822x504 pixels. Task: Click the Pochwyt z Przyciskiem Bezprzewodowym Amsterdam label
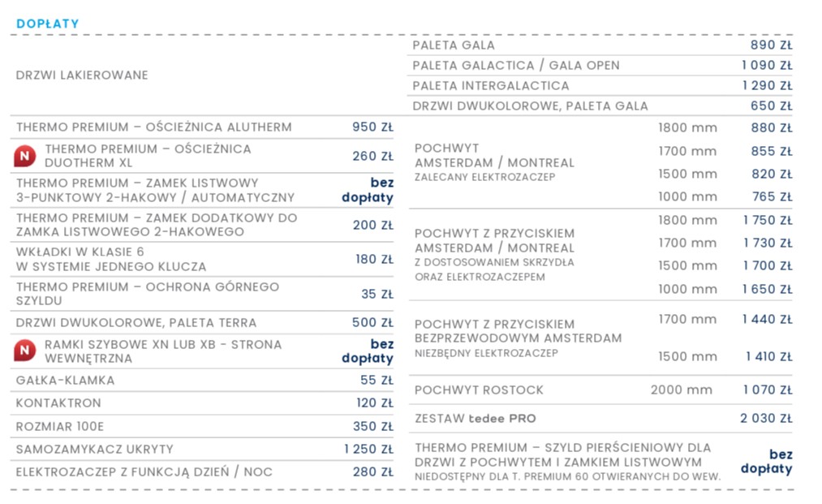click(518, 331)
